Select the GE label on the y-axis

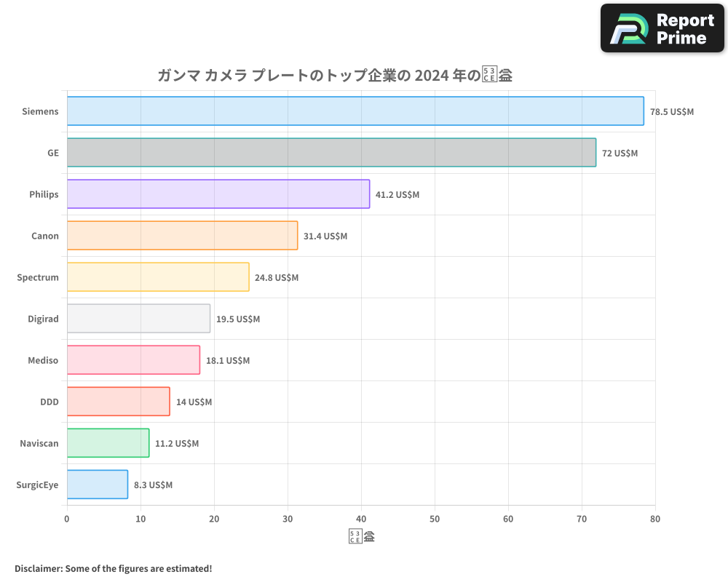(x=52, y=153)
